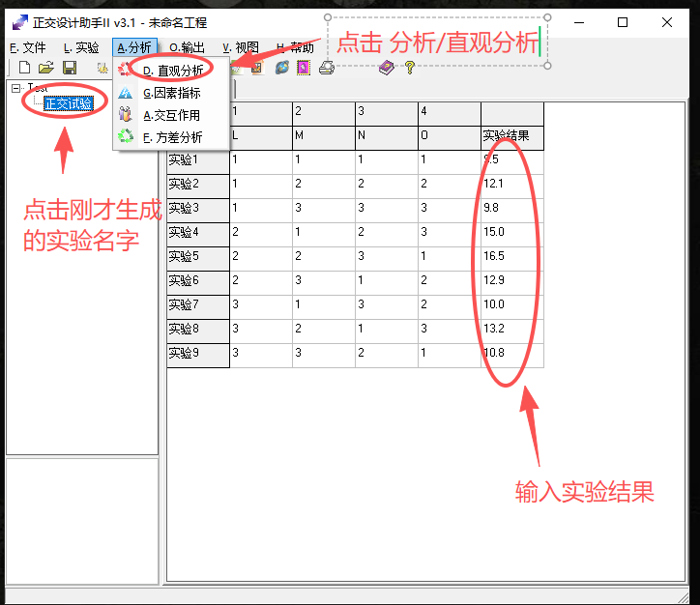Click the 实验结果 column header
Viewport: 700px width, 605px height.
tap(511, 137)
